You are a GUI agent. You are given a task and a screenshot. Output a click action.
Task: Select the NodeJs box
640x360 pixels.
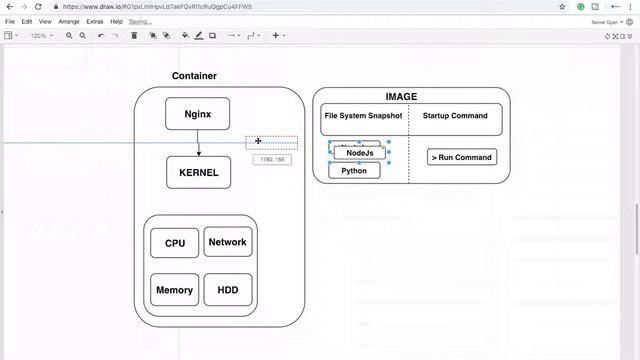[360, 153]
